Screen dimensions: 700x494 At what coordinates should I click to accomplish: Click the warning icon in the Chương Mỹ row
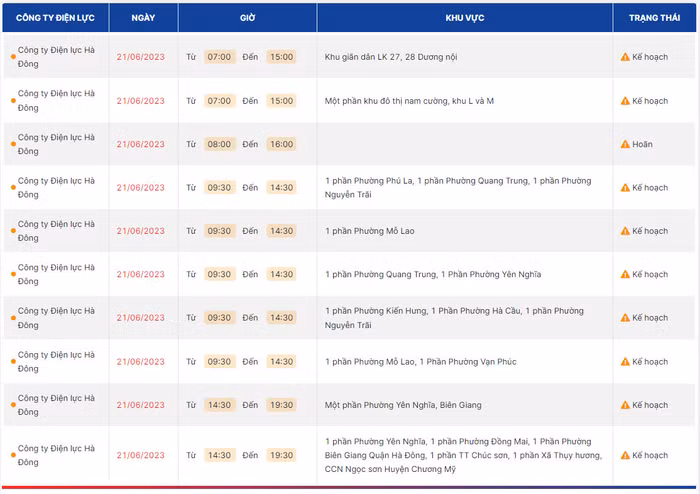[625, 455]
